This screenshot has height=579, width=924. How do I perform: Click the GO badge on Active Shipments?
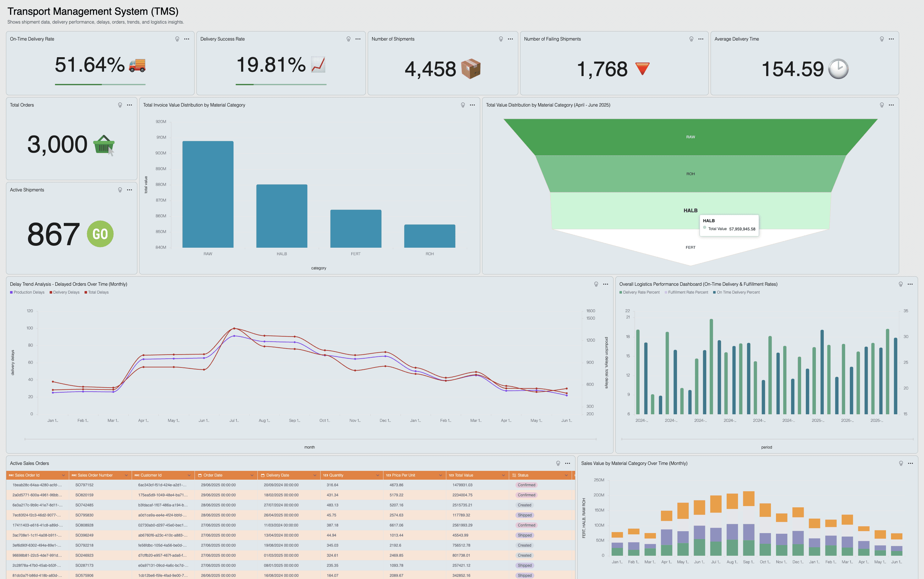pyautogui.click(x=100, y=234)
